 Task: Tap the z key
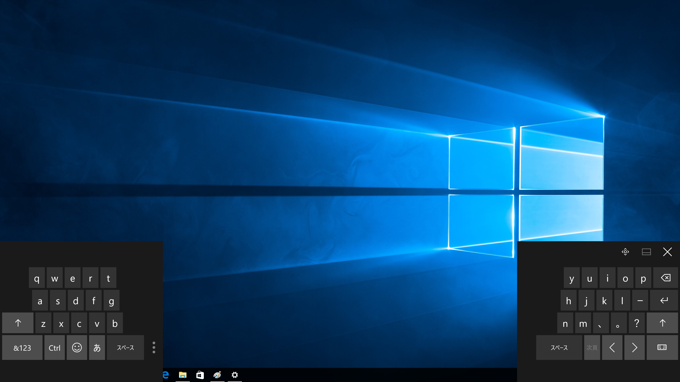tap(43, 323)
